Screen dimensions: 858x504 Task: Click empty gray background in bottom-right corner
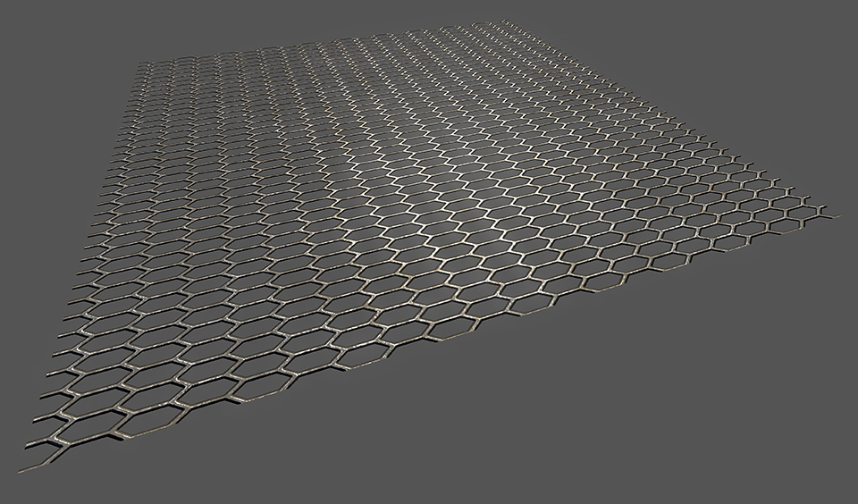coord(786,447)
